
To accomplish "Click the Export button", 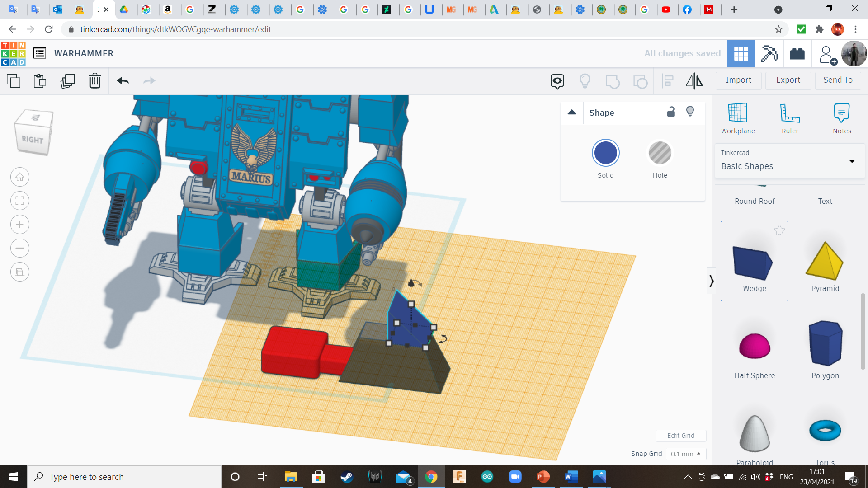I will [x=788, y=80].
